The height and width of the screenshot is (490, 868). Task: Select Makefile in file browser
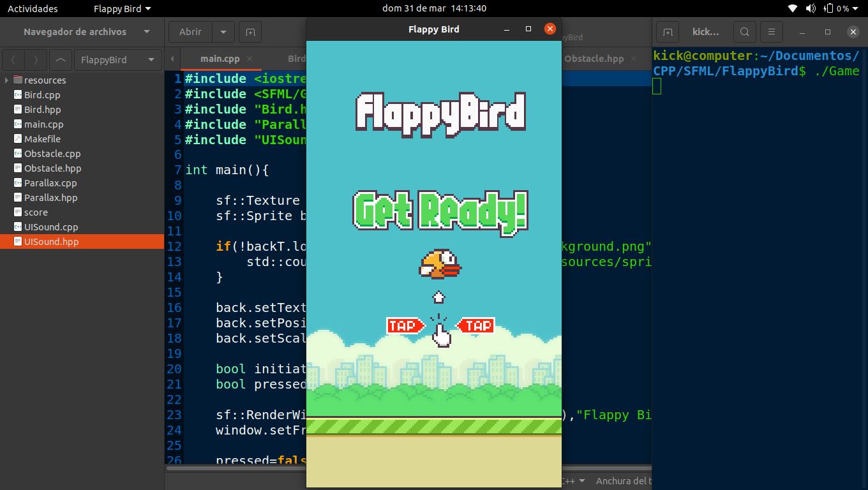[x=42, y=139]
